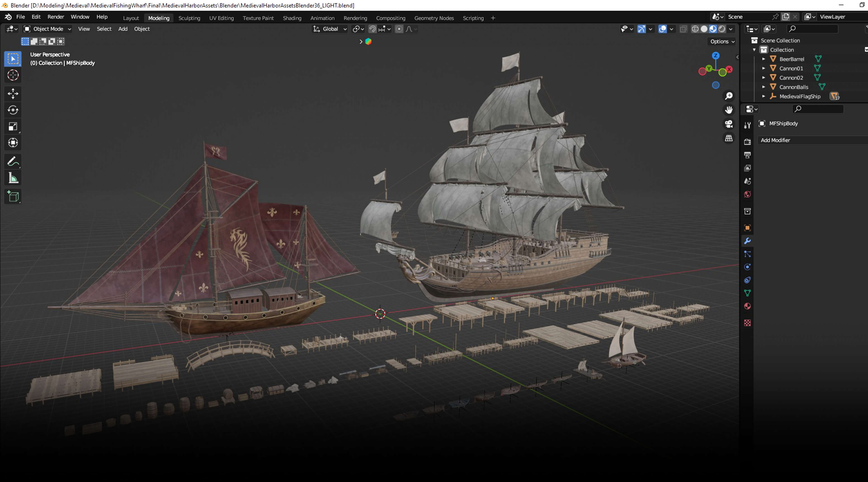The height and width of the screenshot is (482, 868).
Task: Toggle snapping with the magnet icon
Action: (372, 29)
